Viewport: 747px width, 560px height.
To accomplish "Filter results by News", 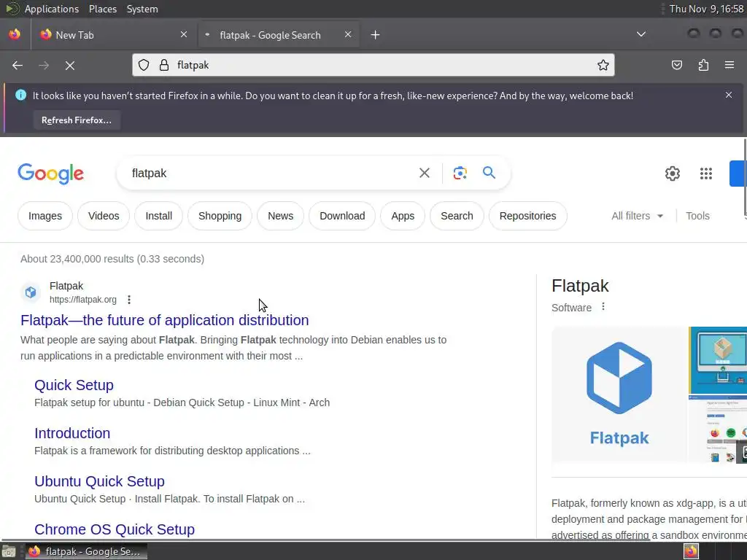I will [x=281, y=216].
